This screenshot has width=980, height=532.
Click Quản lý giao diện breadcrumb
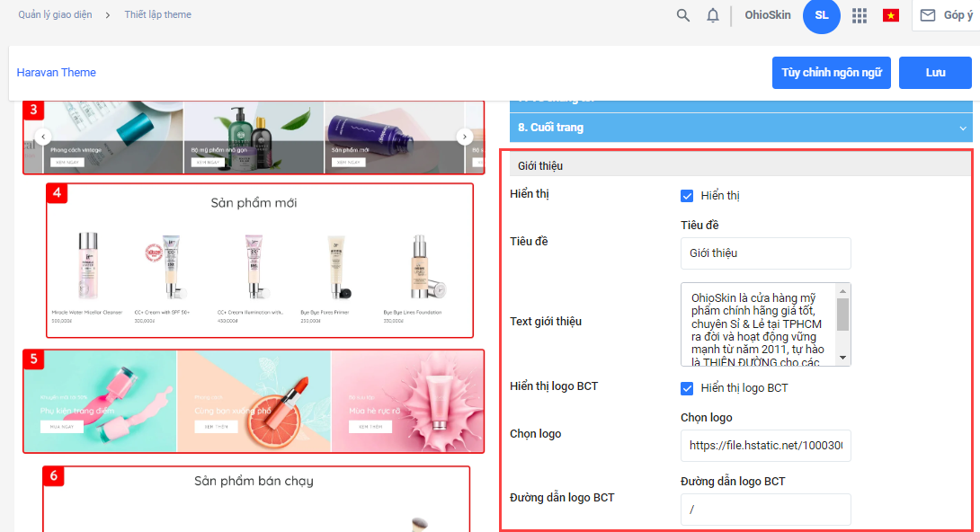tap(55, 15)
